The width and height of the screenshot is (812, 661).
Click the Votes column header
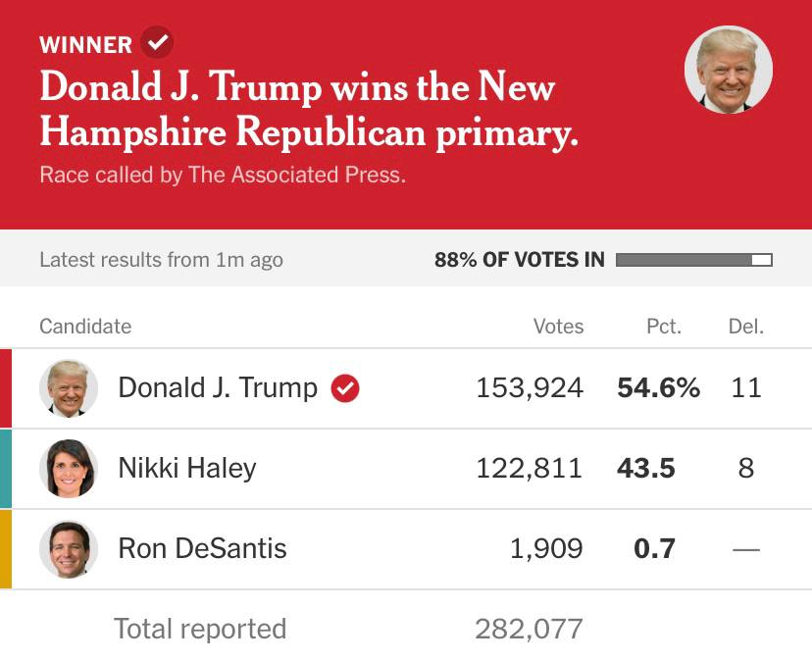click(x=558, y=327)
